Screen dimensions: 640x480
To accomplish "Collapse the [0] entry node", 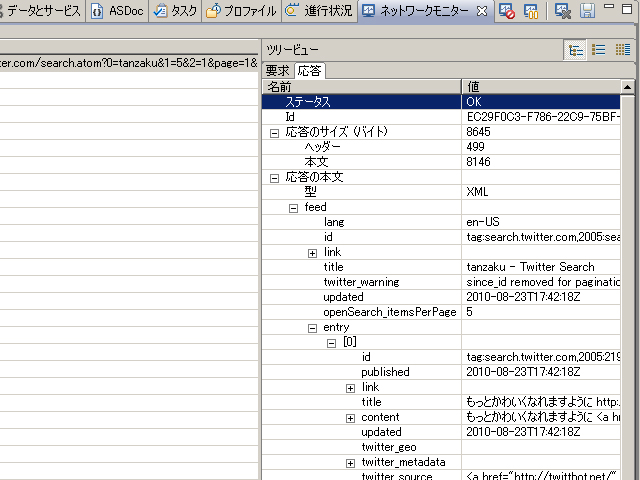I will 331,343.
